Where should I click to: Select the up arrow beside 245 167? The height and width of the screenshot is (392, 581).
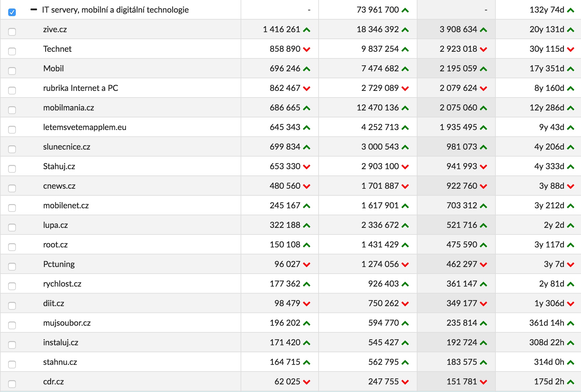pyautogui.click(x=307, y=206)
